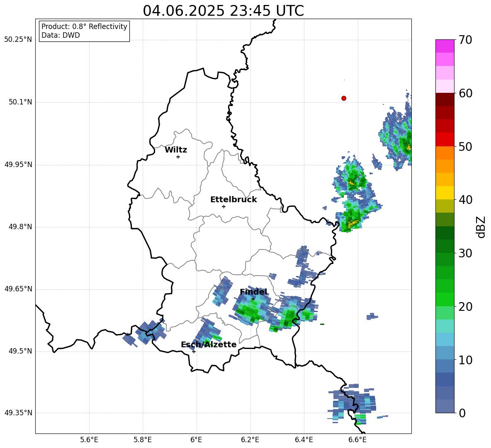Click the orange colorbar segment below 50
491x448 pixels.
click(445, 153)
